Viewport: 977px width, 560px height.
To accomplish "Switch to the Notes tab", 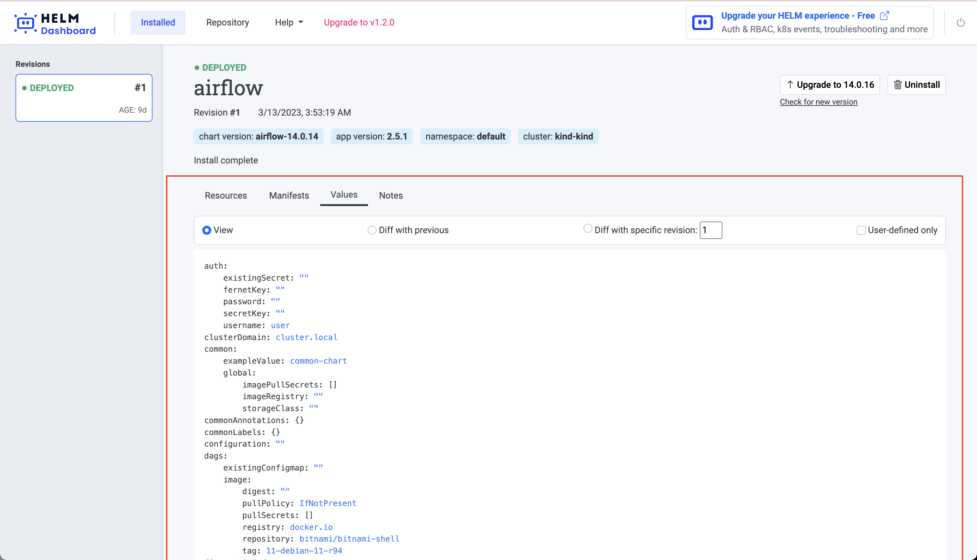I will click(x=390, y=195).
